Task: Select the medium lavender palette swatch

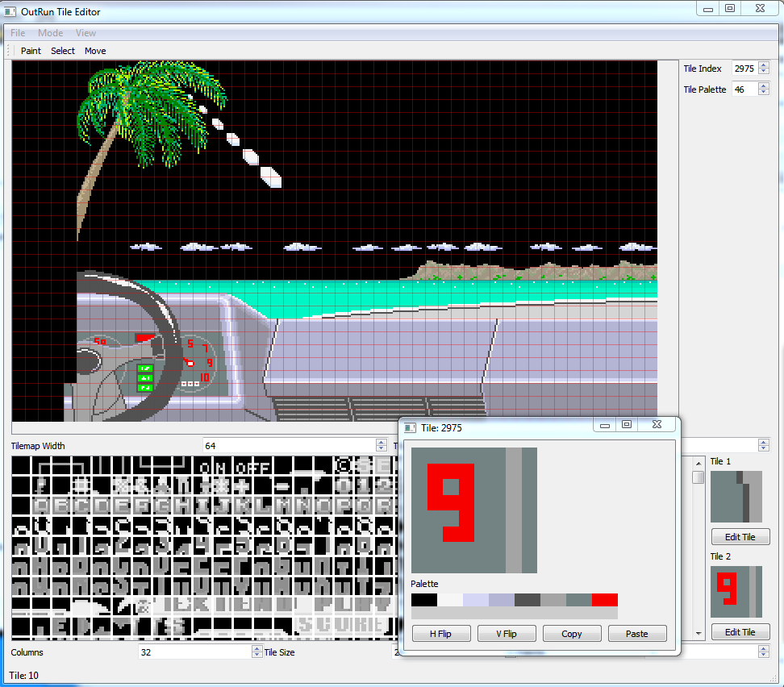Action: 502,600
